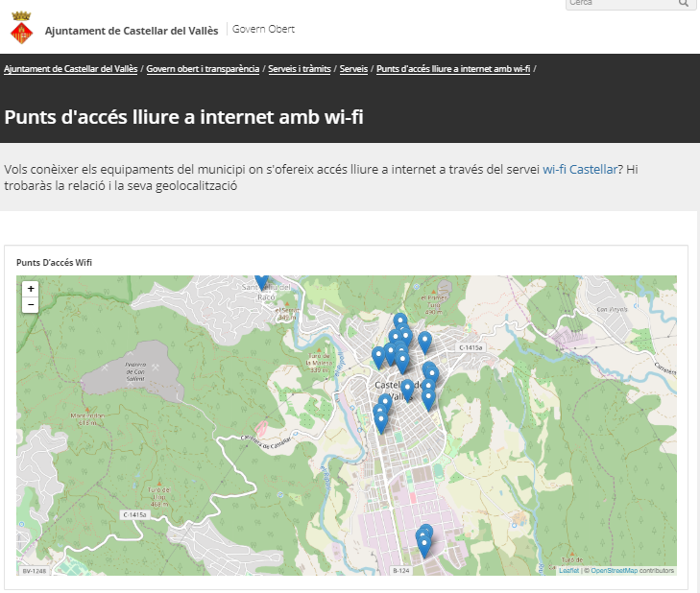Open Punts d'accés lliure breadcrumb link
The width and height of the screenshot is (700, 593).
coord(453,69)
